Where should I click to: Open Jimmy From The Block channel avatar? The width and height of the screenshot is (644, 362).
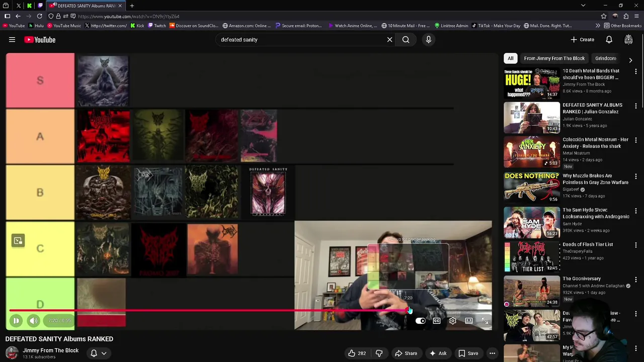(12, 353)
